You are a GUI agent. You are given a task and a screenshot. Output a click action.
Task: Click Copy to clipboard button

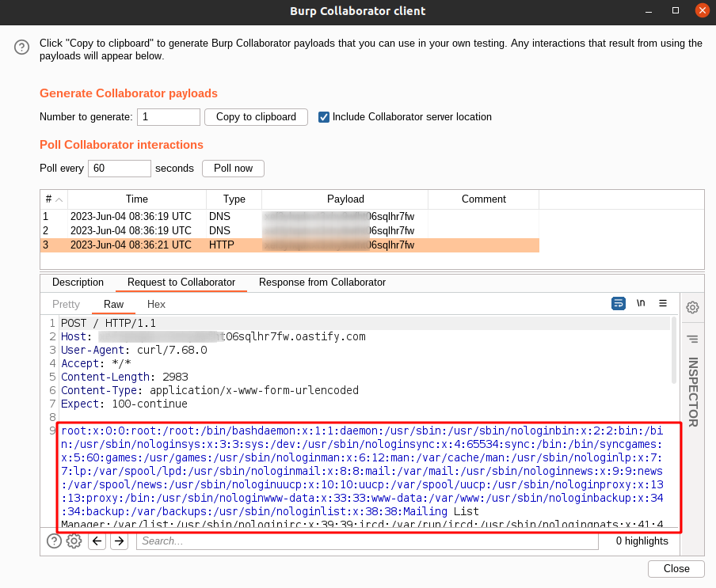[x=256, y=117]
